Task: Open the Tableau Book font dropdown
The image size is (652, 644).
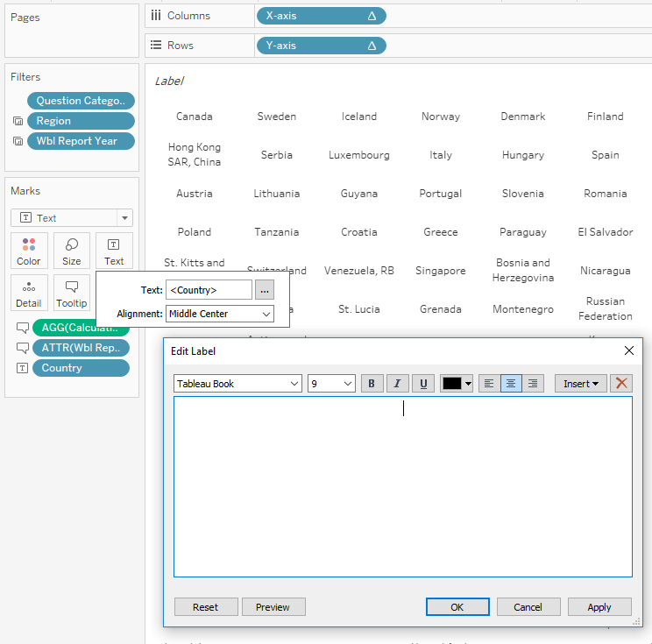Action: [x=237, y=383]
